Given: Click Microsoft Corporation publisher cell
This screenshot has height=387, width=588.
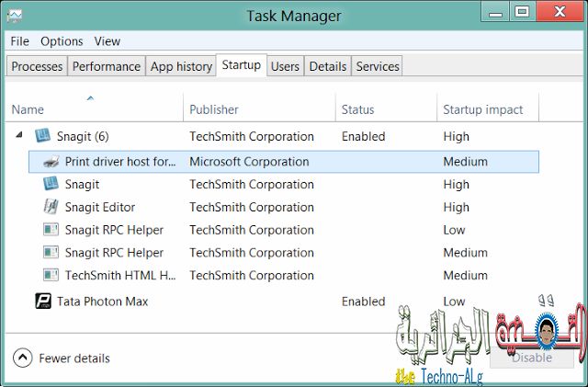Looking at the screenshot, I should 249,162.
